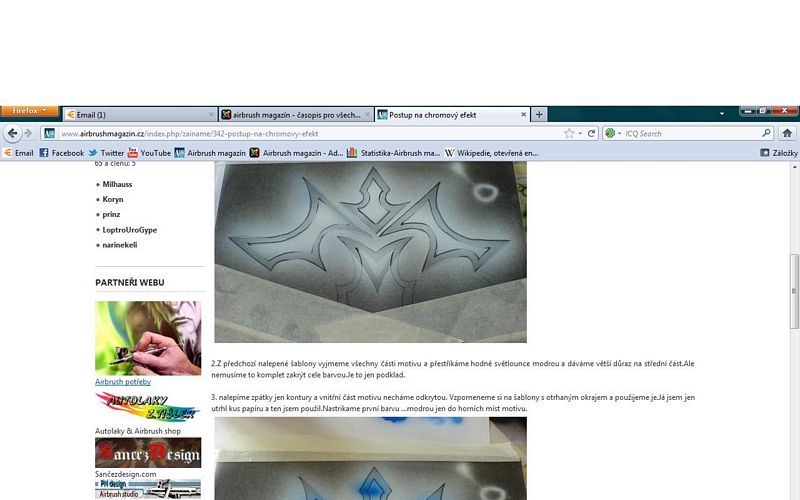This screenshot has width=800, height=500.
Task: Open a new tab with the plus button
Action: click(x=540, y=115)
